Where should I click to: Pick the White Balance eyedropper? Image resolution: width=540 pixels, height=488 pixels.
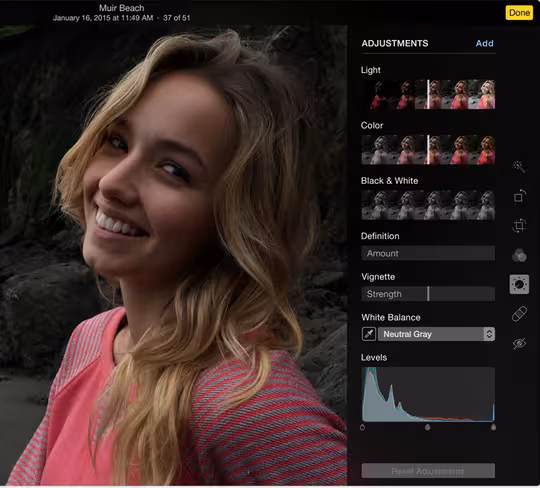[x=368, y=334]
